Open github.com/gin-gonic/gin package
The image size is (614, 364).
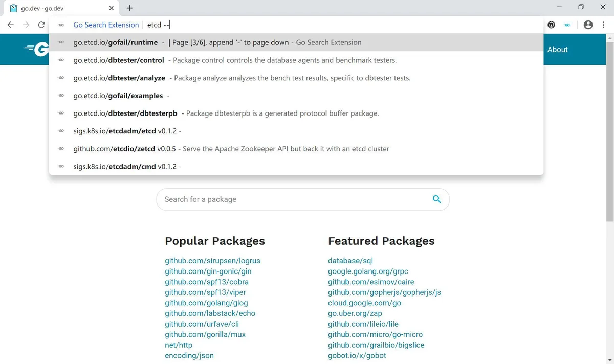[208, 271]
